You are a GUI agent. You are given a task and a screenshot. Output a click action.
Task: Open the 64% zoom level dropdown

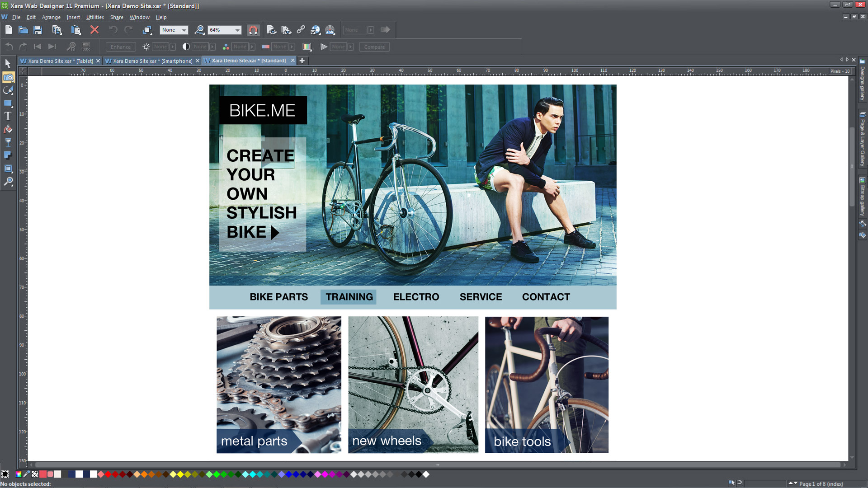pyautogui.click(x=238, y=30)
